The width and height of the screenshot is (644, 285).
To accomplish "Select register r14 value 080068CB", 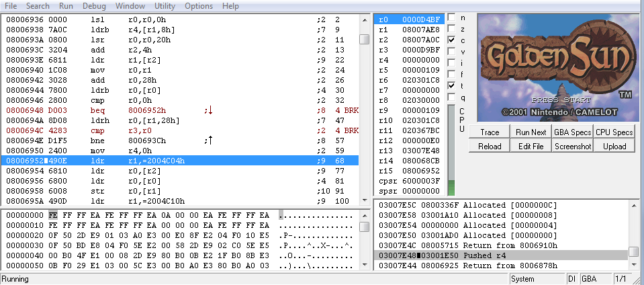I will point(421,161).
